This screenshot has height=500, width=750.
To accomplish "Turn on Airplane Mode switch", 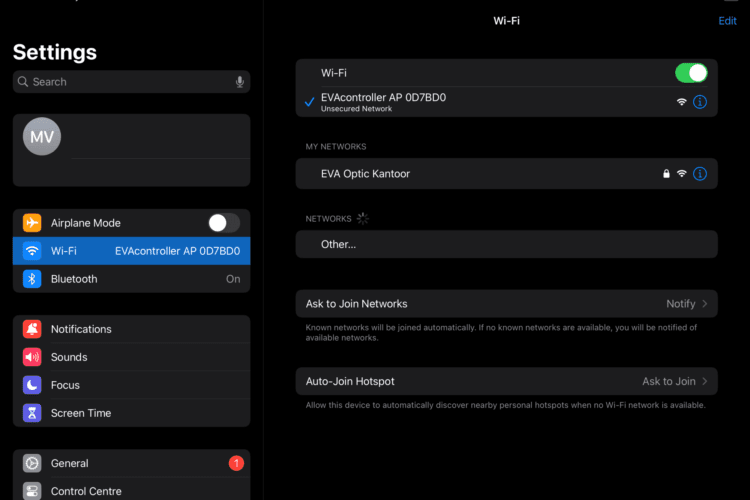I will tap(223, 223).
